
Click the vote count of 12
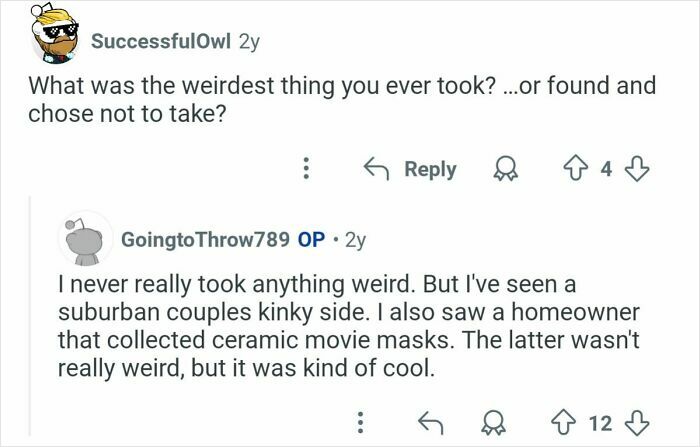pos(602,424)
